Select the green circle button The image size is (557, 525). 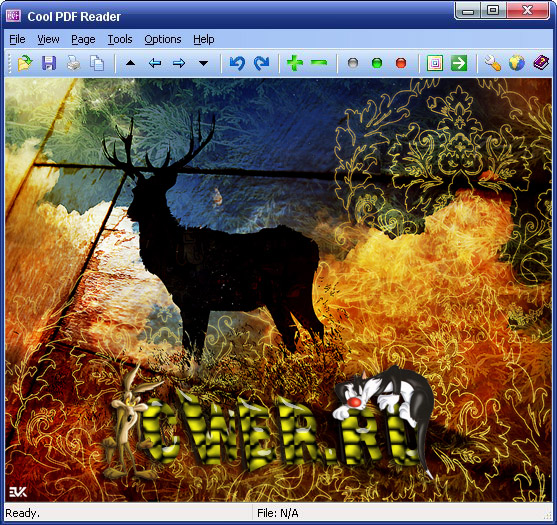[x=377, y=63]
